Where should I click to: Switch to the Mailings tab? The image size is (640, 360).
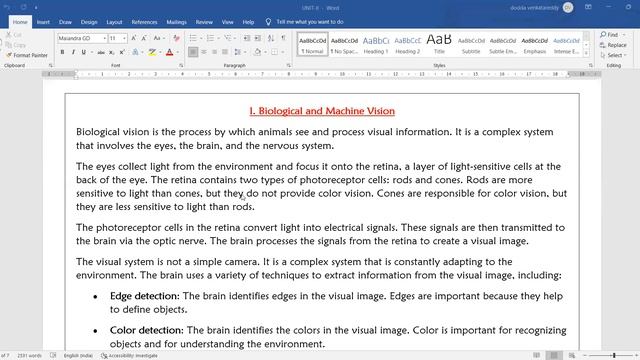pyautogui.click(x=176, y=22)
